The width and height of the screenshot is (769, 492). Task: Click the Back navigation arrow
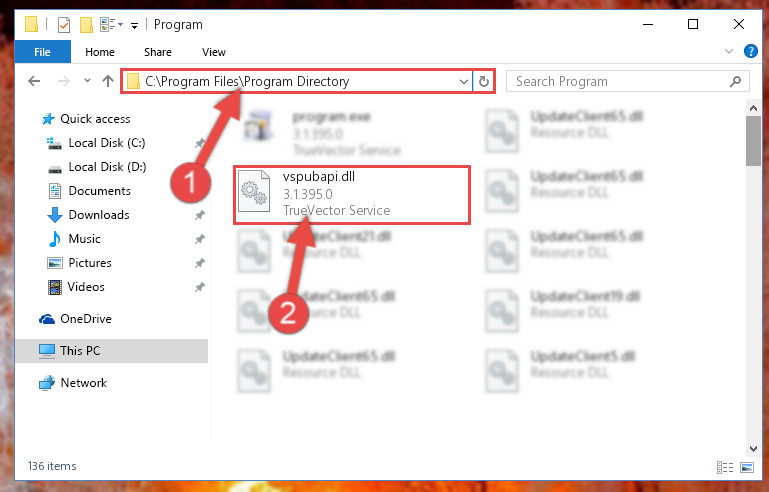click(34, 81)
